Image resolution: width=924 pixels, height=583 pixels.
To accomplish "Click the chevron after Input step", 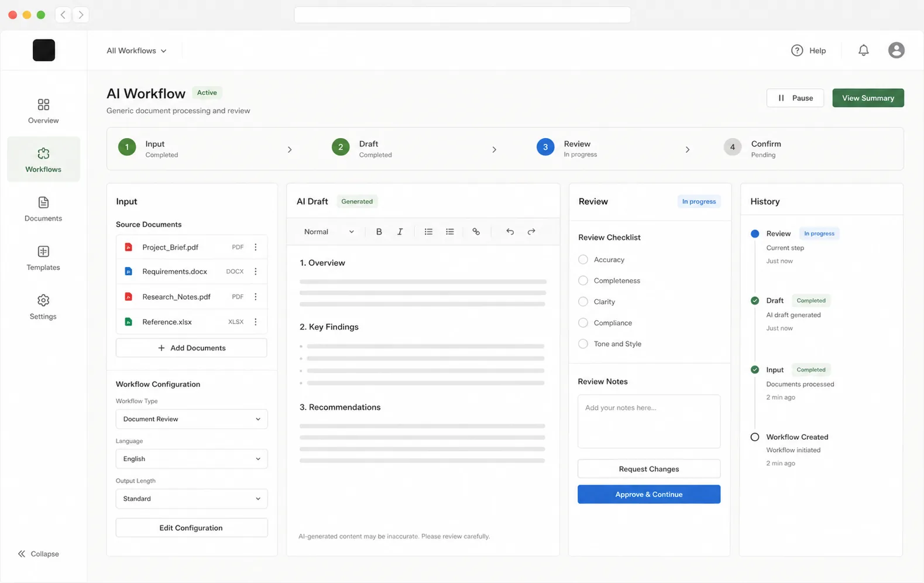I will [x=290, y=150].
